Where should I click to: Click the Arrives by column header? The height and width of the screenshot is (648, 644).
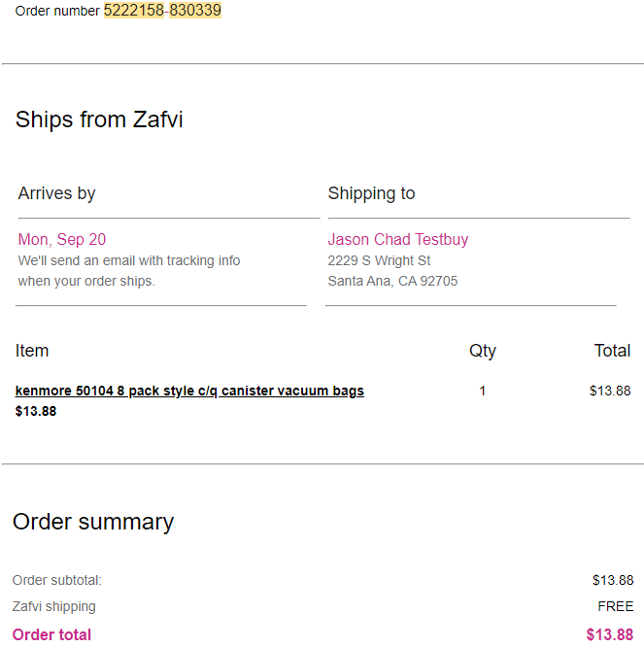click(57, 193)
